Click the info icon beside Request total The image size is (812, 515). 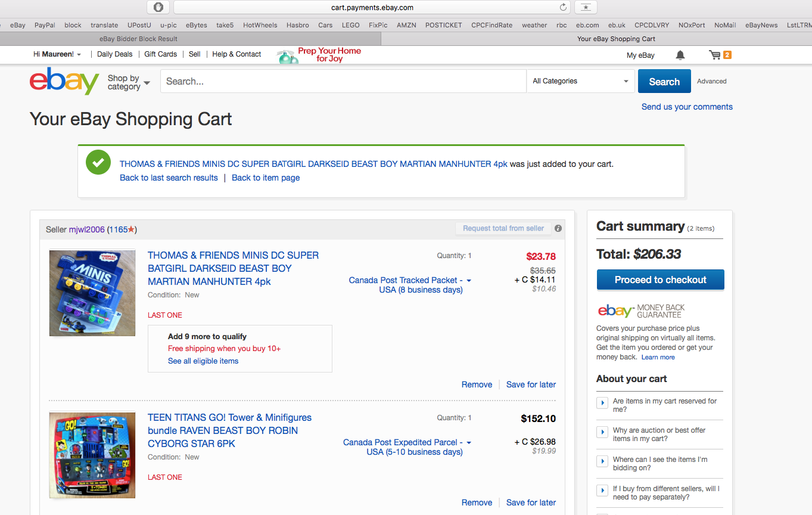(558, 228)
